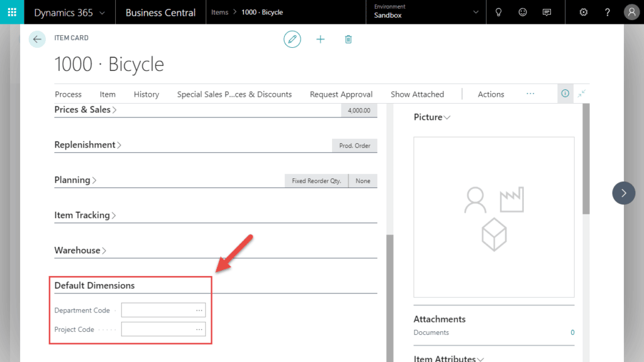Open Help with the question mark icon
Screen dimensions: 644x362
(x=607, y=12)
